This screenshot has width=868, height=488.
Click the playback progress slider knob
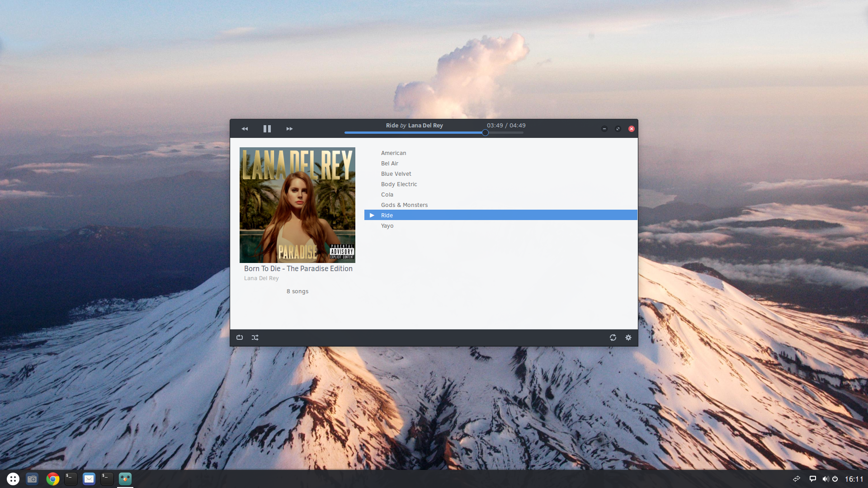pyautogui.click(x=485, y=133)
